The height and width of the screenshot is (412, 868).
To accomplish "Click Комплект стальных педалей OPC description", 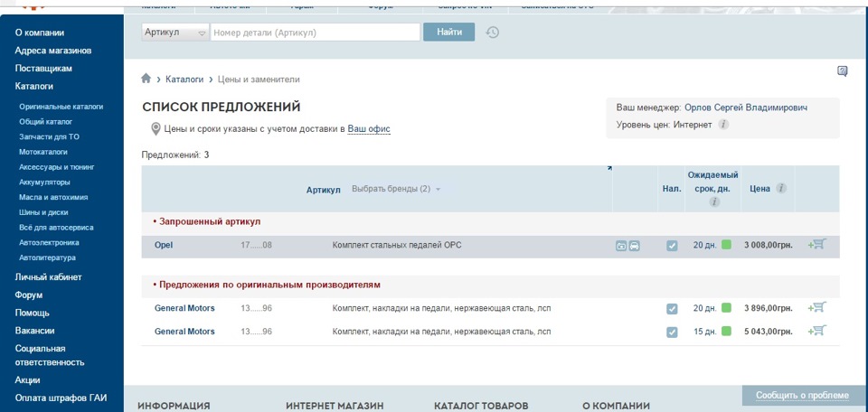I will pyautogui.click(x=396, y=245).
